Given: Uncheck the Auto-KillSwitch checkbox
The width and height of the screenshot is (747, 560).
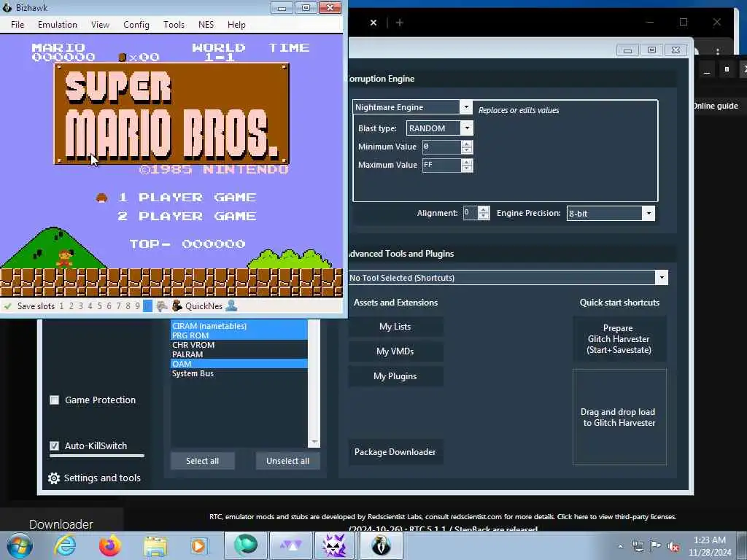Looking at the screenshot, I should click(54, 446).
